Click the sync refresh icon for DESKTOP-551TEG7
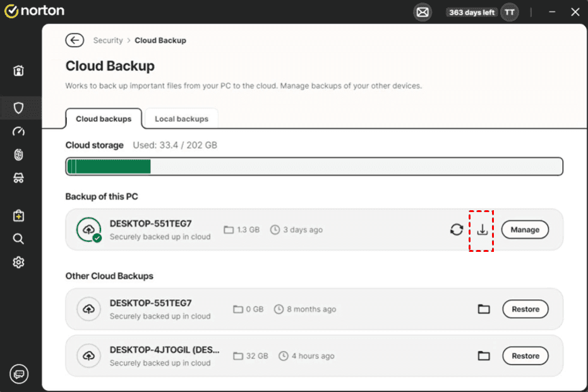The height and width of the screenshot is (392, 588). 456,230
